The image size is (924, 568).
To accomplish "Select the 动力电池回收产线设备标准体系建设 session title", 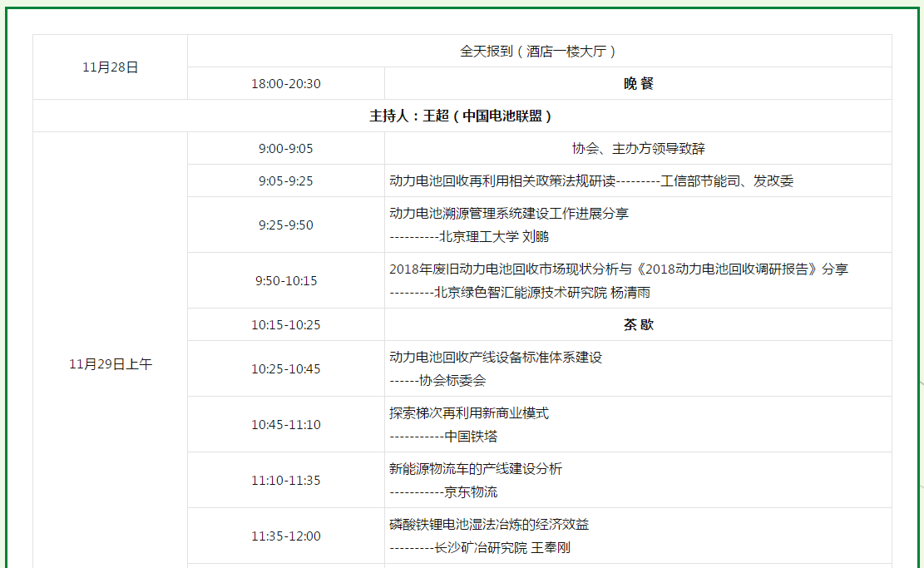I will (496, 357).
